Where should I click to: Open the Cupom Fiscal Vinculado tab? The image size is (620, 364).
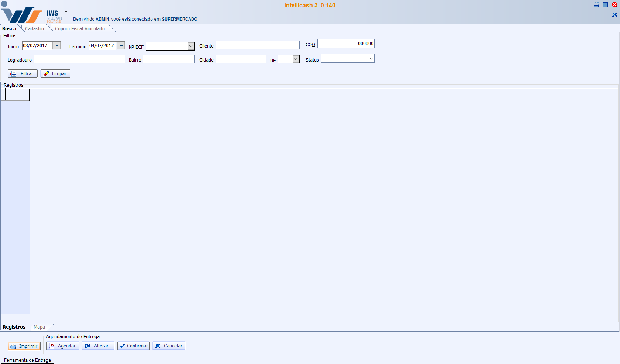[x=80, y=29]
